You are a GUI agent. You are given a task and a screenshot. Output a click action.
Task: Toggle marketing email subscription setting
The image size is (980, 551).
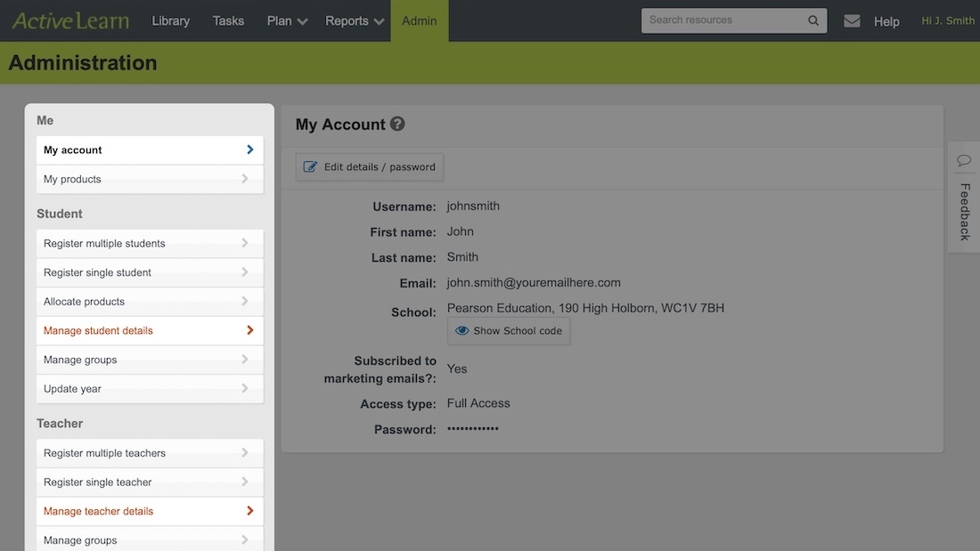click(x=456, y=369)
